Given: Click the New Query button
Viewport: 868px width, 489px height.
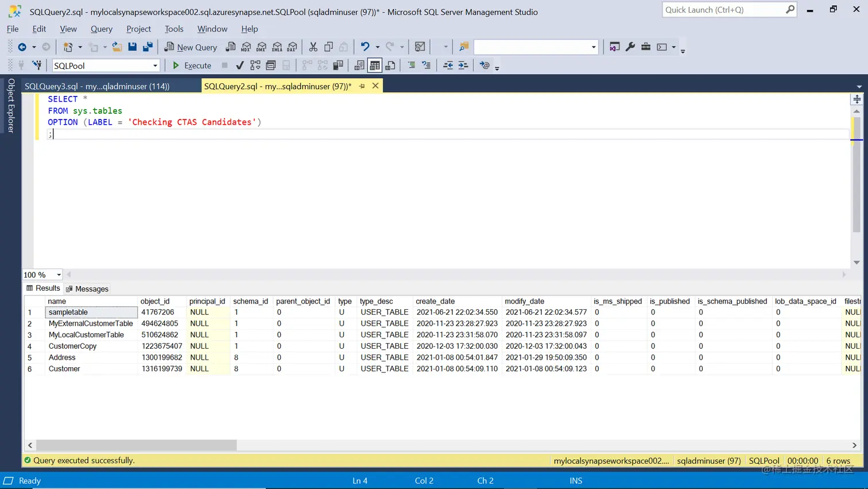Looking at the screenshot, I should point(191,47).
